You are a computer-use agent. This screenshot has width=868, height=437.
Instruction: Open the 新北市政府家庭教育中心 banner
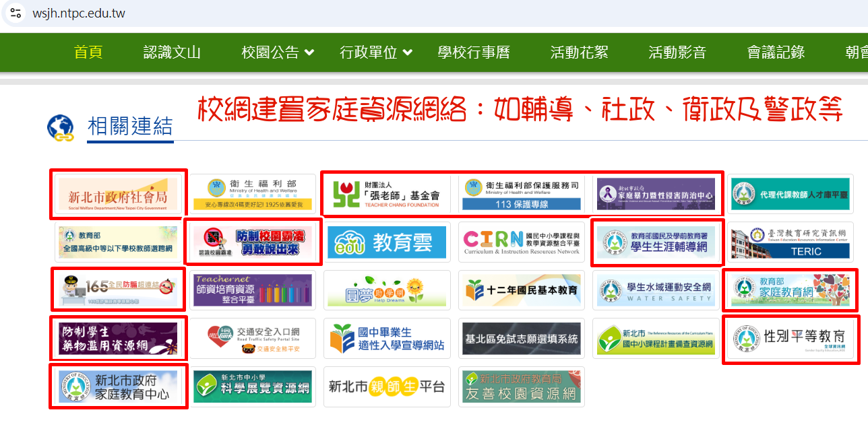coord(118,386)
